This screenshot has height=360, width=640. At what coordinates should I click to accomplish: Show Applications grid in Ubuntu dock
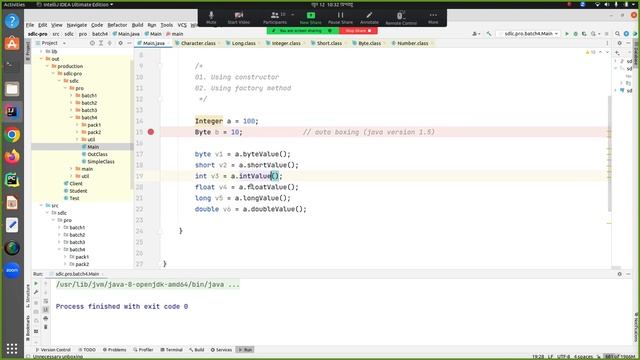[x=12, y=348]
